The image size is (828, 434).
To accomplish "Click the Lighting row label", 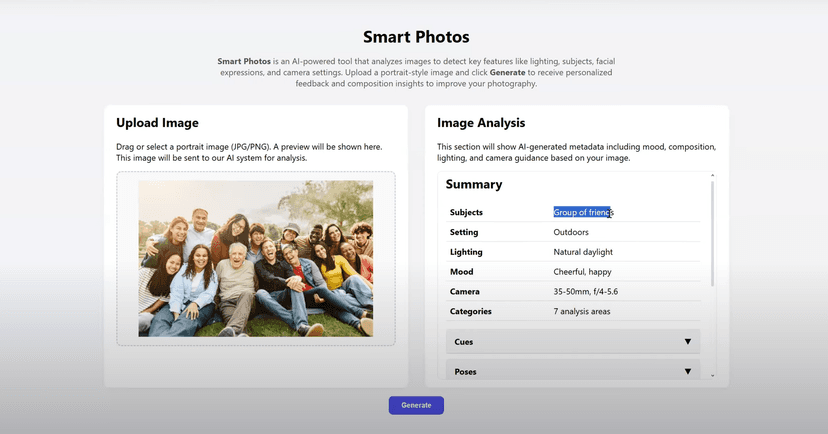I will pyautogui.click(x=466, y=252).
